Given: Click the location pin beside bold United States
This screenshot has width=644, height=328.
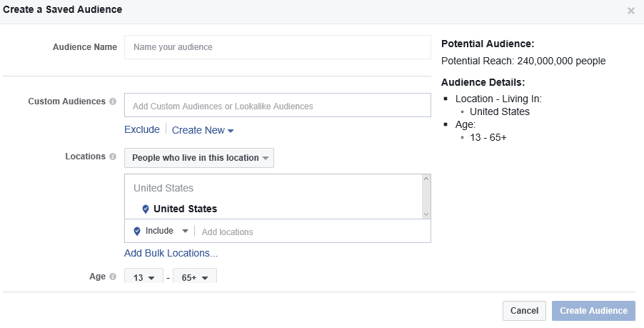Looking at the screenshot, I should [146, 209].
